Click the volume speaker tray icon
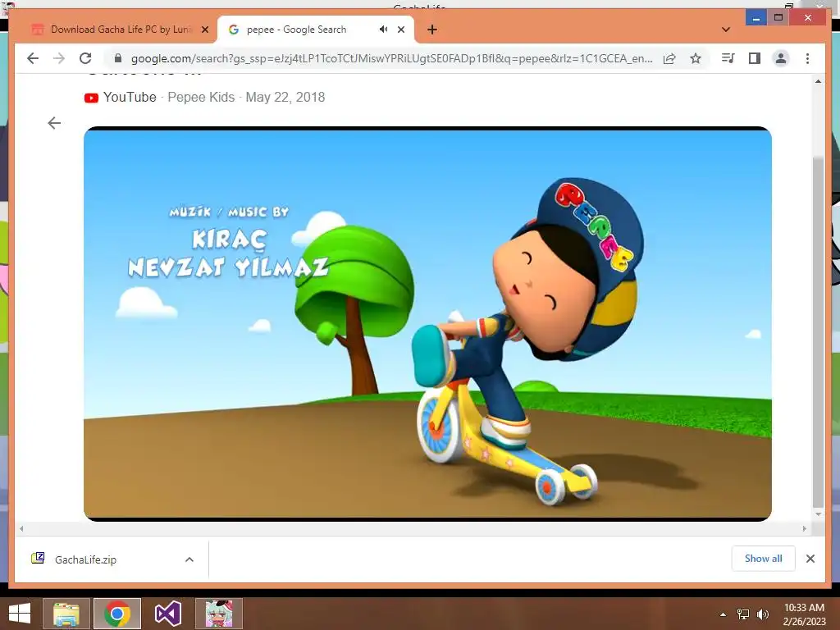The image size is (840, 630). click(762, 614)
